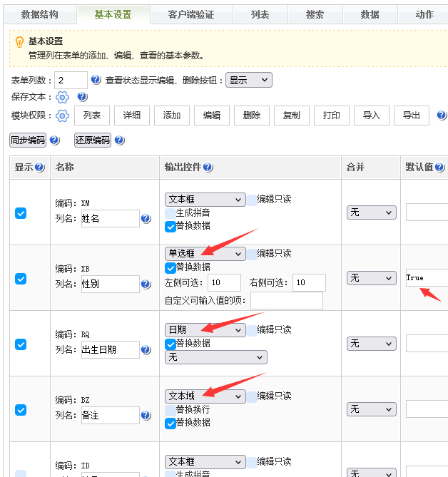Click help icon beside 输出控件 header
The width and height of the screenshot is (448, 477).
click(208, 168)
